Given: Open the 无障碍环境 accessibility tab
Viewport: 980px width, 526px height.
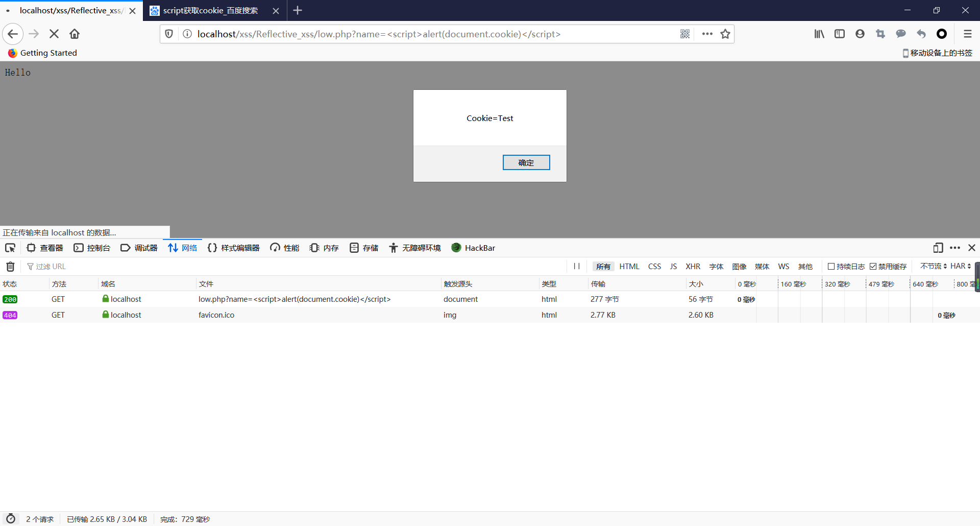Looking at the screenshot, I should (x=414, y=248).
